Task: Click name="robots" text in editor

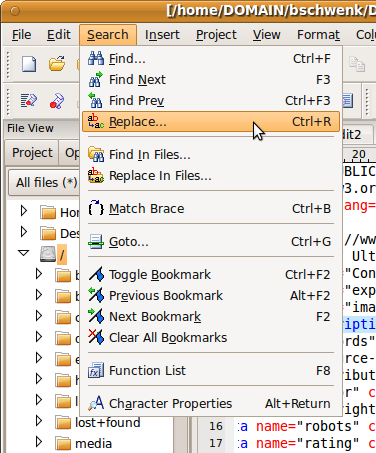Action: pos(307,426)
